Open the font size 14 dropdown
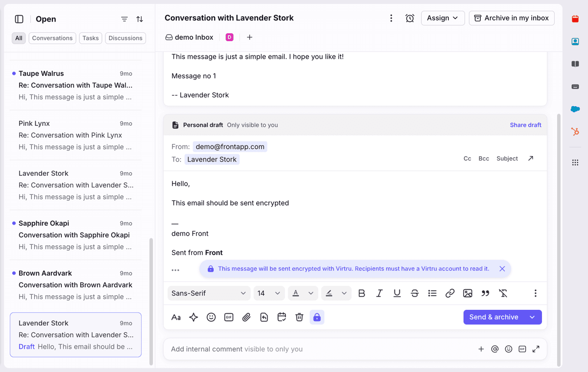Viewport: 588px width, 372px height. pyautogui.click(x=269, y=293)
